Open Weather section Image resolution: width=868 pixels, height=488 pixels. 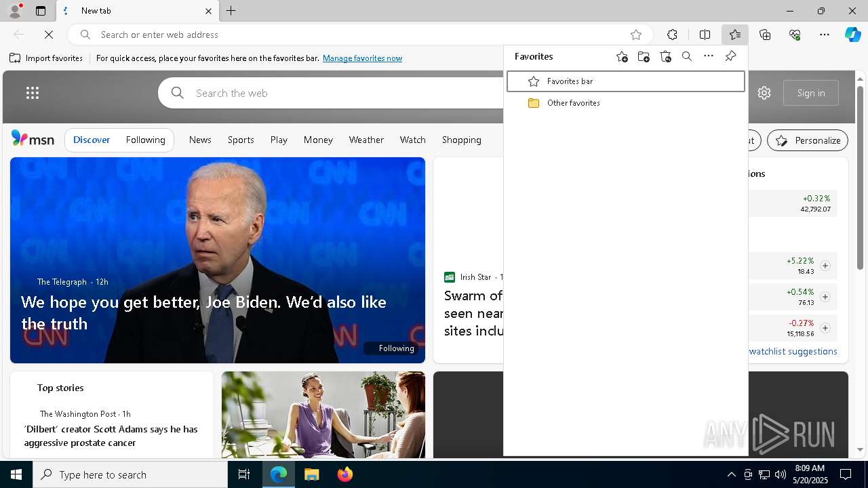[366, 140]
